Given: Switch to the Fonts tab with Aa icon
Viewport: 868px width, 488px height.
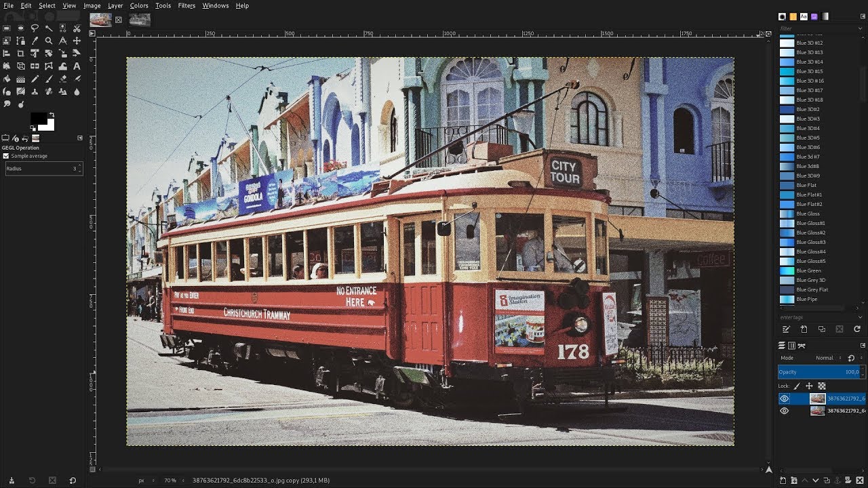Looking at the screenshot, I should 804,16.
